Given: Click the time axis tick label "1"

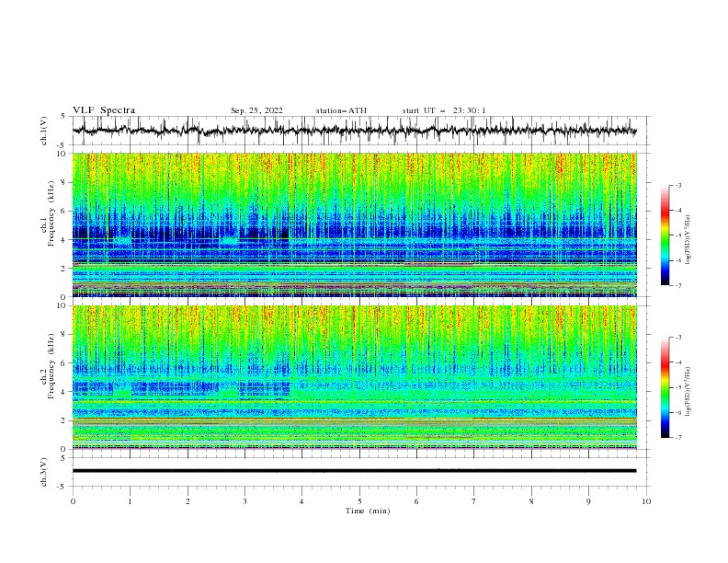Looking at the screenshot, I should coord(131,501).
